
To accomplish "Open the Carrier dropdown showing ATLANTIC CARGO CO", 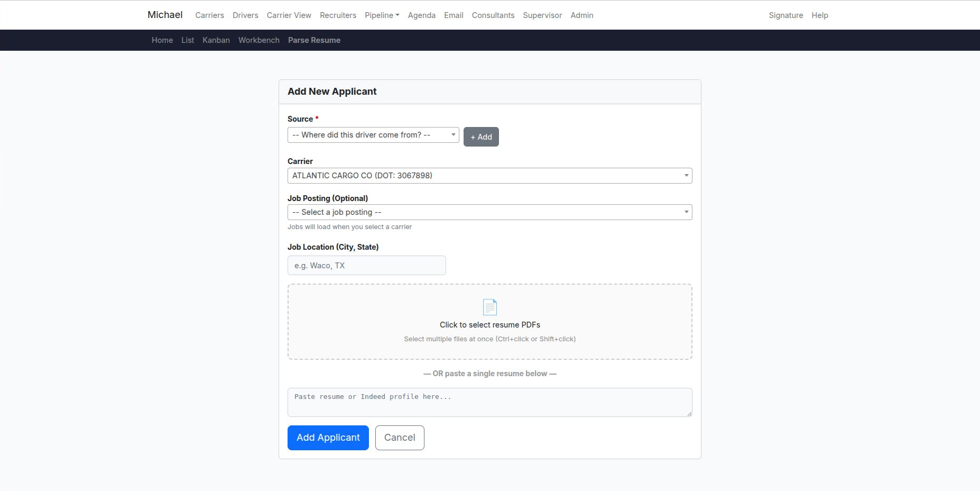I will point(489,176).
